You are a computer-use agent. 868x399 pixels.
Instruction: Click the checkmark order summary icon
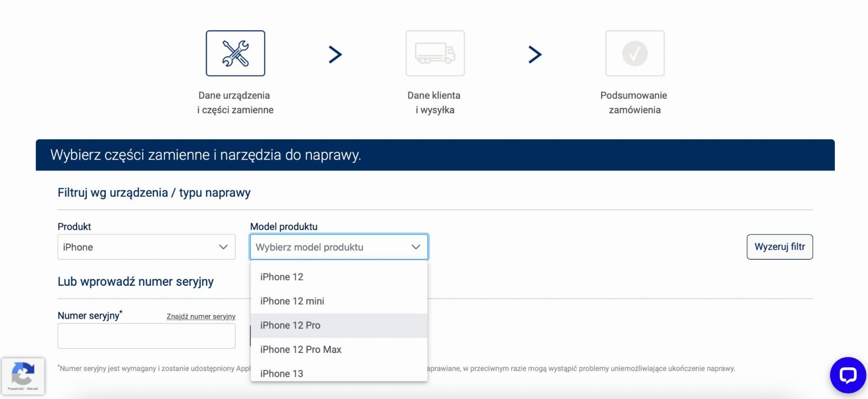click(x=635, y=53)
